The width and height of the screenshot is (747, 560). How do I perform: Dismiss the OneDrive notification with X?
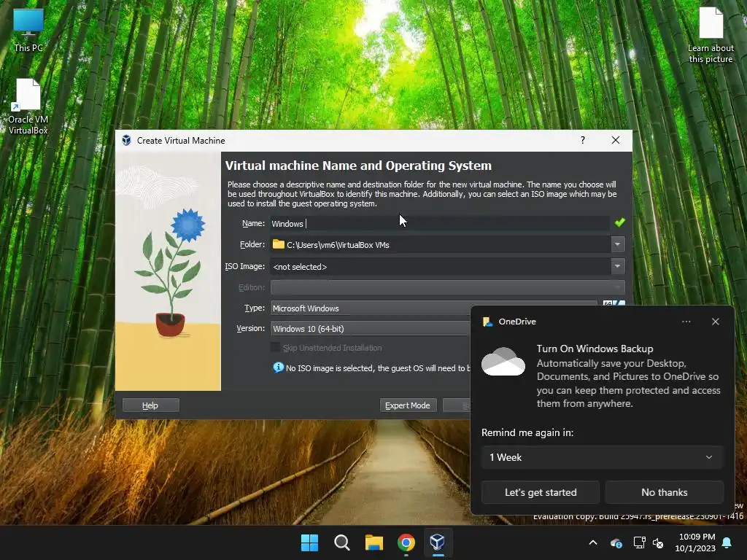715,322
